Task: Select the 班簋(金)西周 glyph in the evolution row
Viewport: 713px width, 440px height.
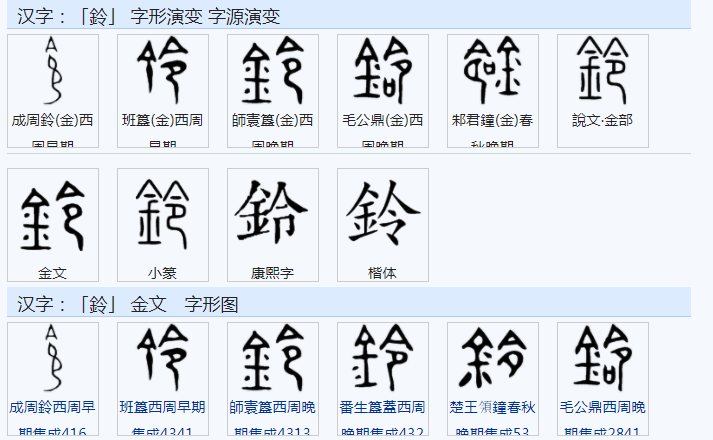Action: (163, 70)
